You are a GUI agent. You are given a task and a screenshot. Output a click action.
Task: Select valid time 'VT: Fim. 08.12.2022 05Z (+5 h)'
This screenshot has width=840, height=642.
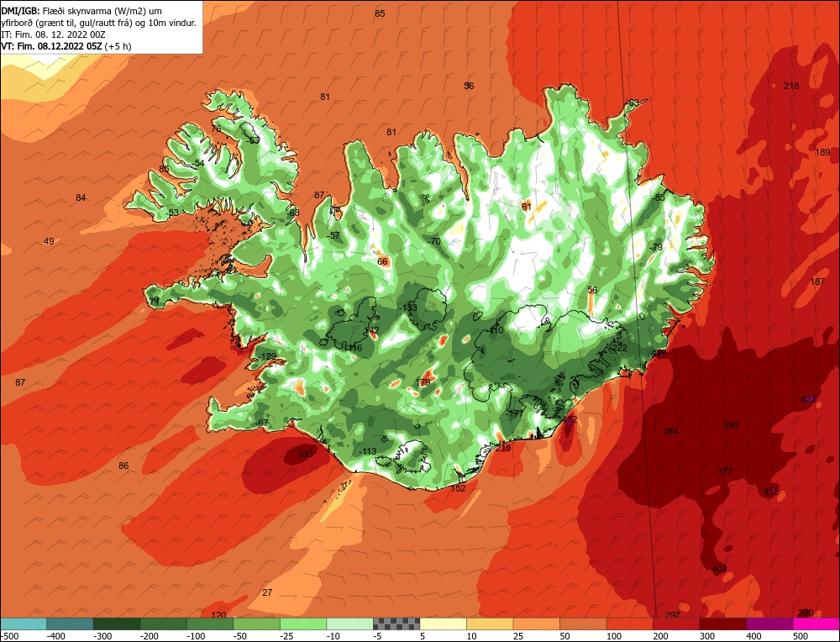pos(66,46)
